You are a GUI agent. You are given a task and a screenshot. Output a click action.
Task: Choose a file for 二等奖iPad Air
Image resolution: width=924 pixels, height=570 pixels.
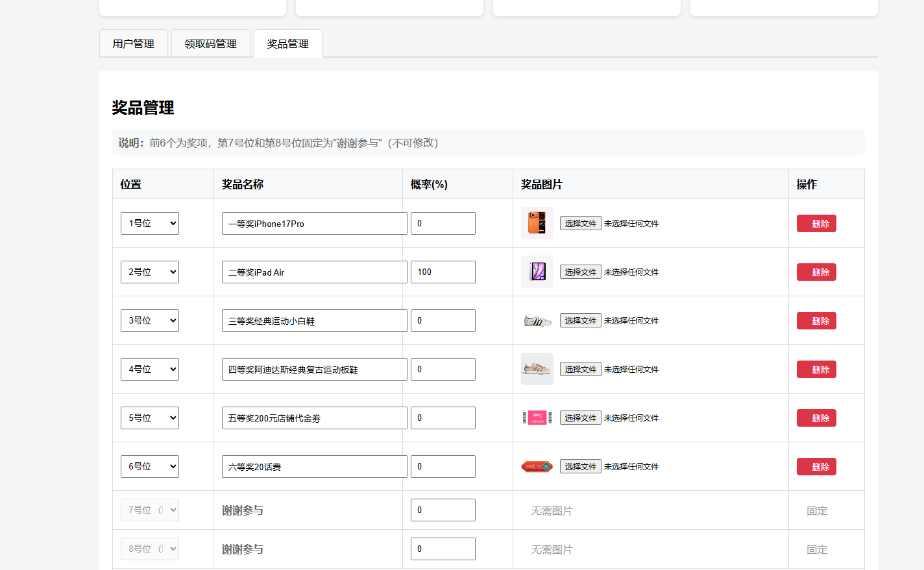point(580,272)
